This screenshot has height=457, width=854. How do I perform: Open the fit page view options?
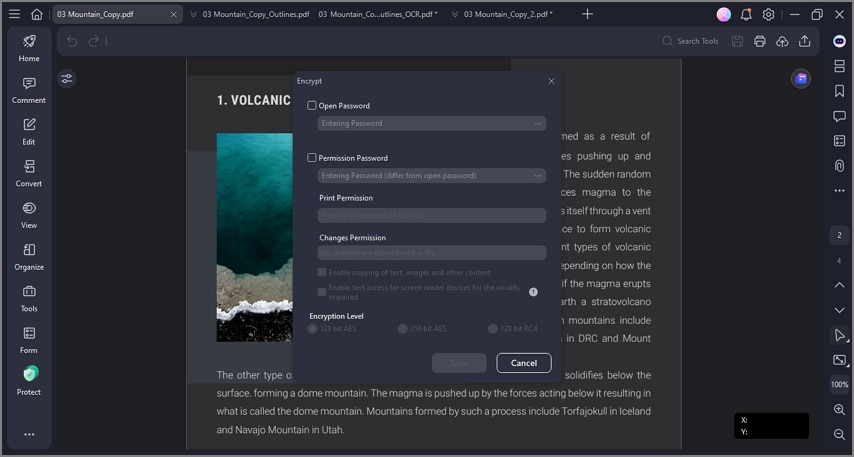(839, 360)
